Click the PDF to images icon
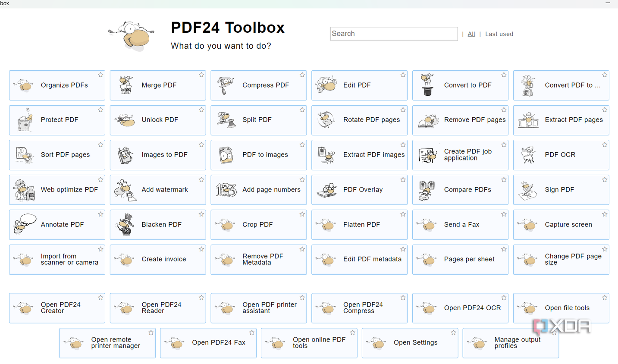 [226, 155]
